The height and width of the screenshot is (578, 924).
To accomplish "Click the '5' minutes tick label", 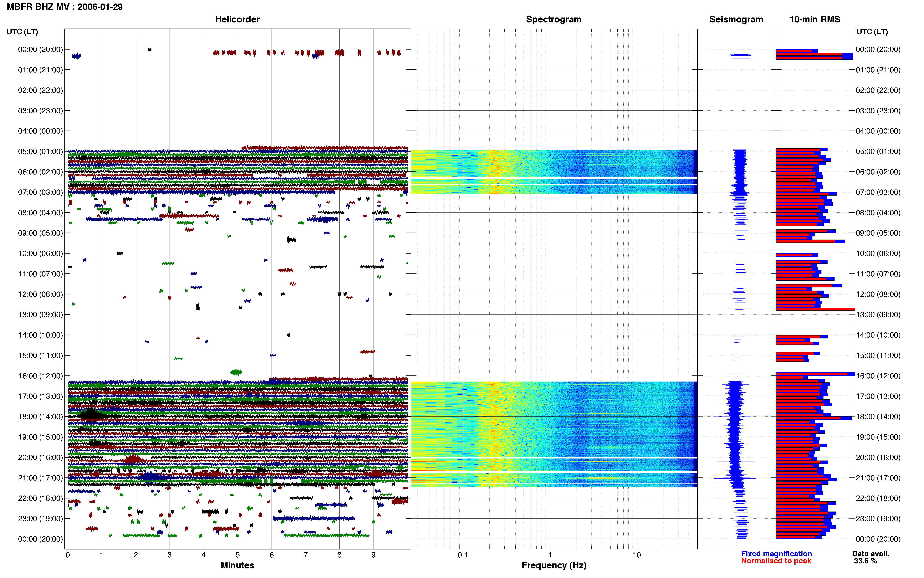I will pyautogui.click(x=237, y=555).
